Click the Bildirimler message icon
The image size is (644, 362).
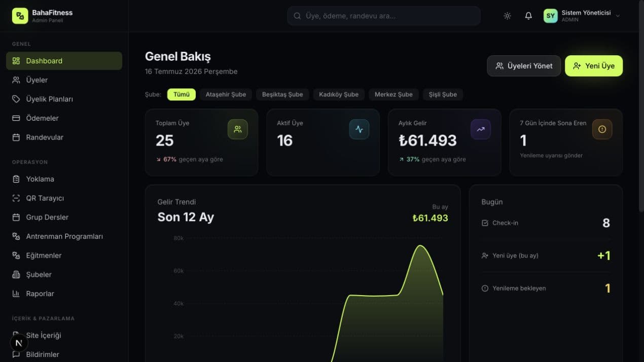click(16, 354)
